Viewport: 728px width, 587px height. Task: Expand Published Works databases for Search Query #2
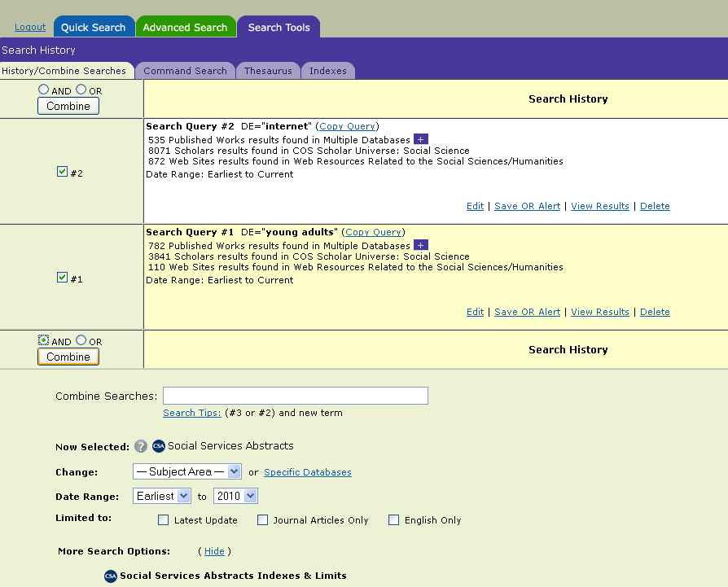point(421,139)
